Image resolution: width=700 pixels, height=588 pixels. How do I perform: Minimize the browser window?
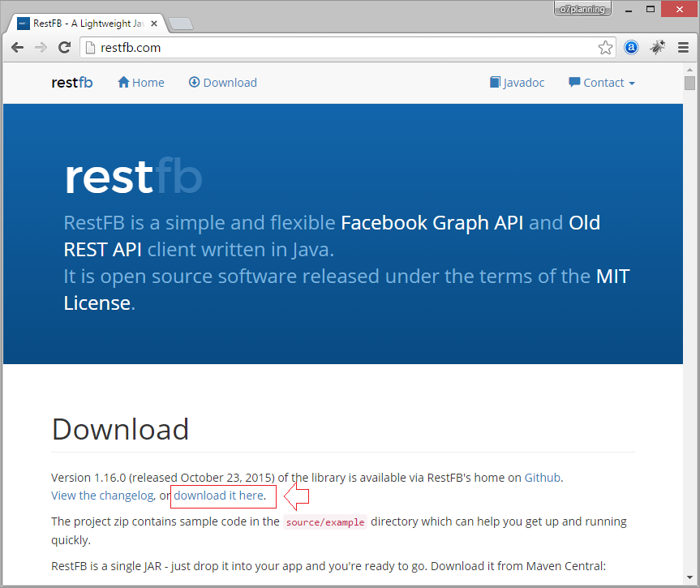[629, 10]
